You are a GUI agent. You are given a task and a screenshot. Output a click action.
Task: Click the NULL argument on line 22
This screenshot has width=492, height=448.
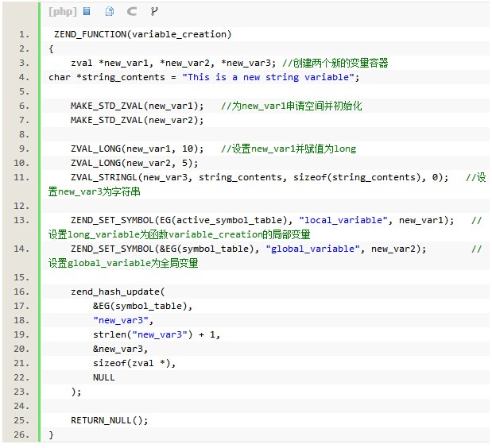point(103,377)
